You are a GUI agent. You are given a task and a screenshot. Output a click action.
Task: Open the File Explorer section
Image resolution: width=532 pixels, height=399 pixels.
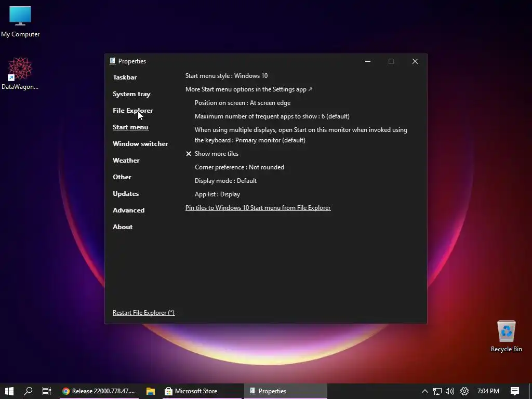click(x=132, y=111)
